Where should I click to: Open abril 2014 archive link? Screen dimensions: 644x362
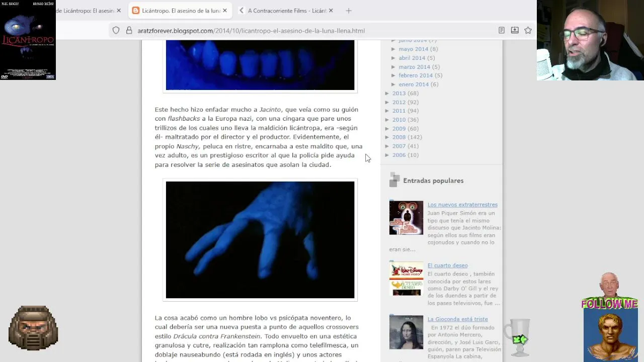[412, 58]
